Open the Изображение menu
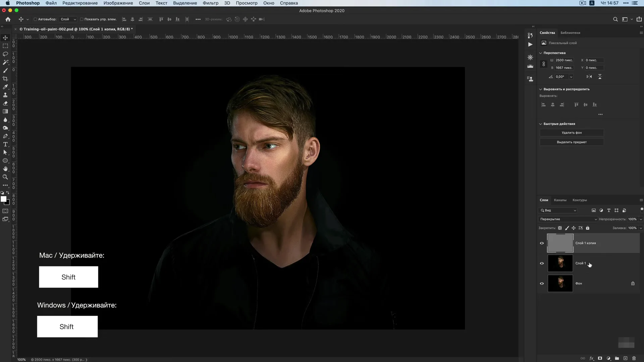The width and height of the screenshot is (644, 362). [x=118, y=3]
